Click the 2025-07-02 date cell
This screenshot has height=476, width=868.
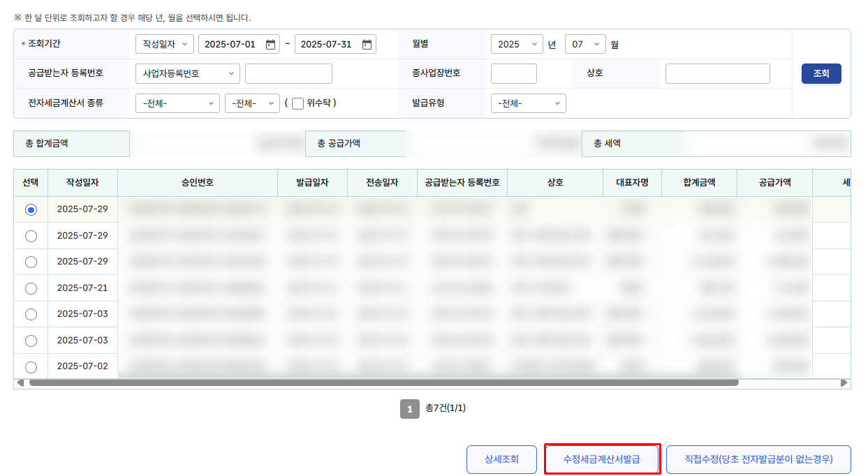[82, 366]
